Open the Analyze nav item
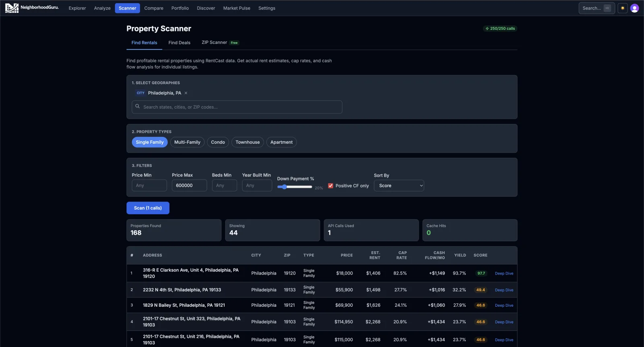 [x=102, y=8]
